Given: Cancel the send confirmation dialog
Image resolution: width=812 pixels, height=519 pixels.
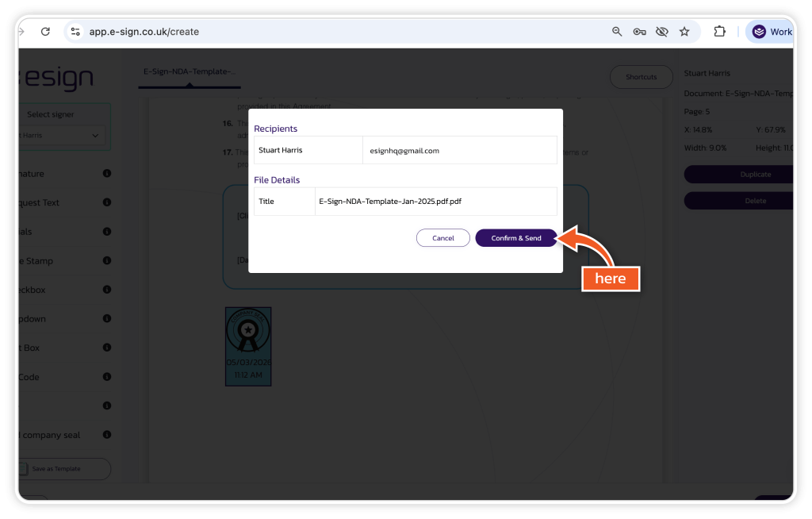Looking at the screenshot, I should coord(442,238).
